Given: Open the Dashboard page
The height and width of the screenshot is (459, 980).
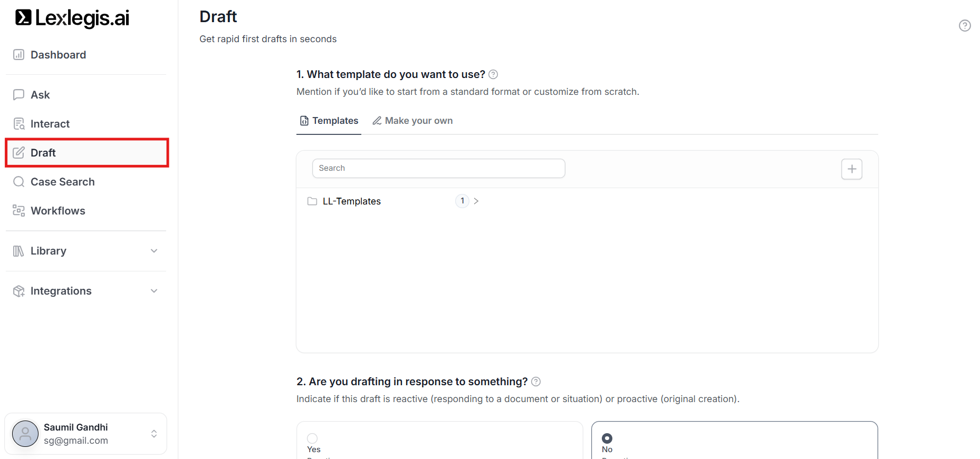Looking at the screenshot, I should [x=58, y=55].
